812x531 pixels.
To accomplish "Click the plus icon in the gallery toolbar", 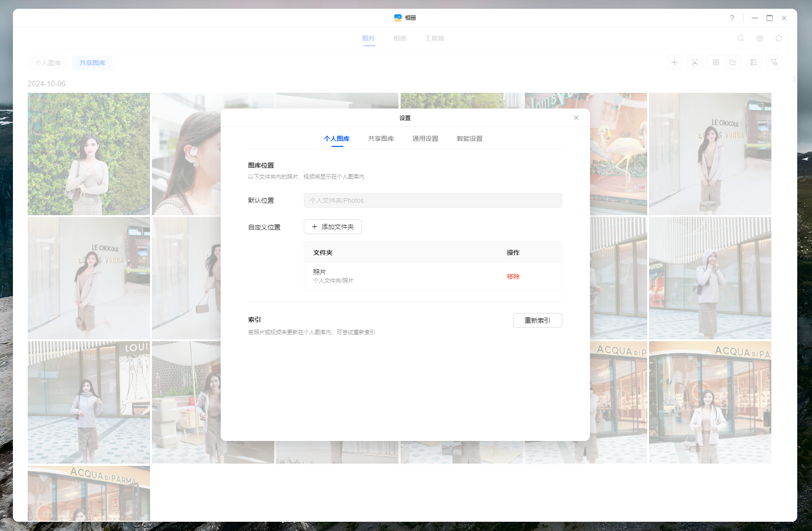I will pyautogui.click(x=674, y=62).
